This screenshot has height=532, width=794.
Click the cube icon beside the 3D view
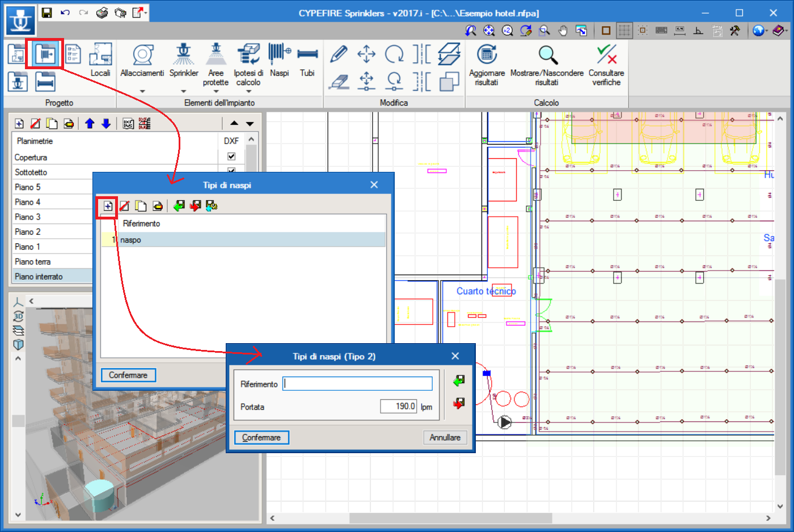pos(18,345)
